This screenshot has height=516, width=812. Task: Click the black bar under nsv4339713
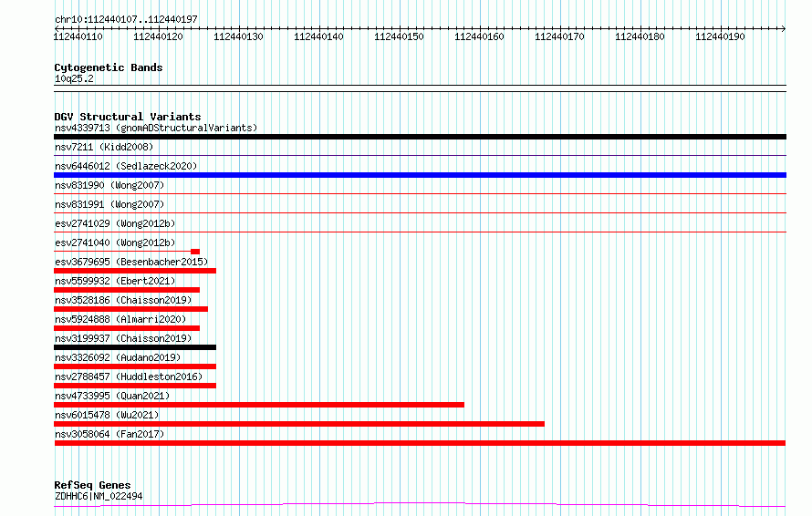420,137
